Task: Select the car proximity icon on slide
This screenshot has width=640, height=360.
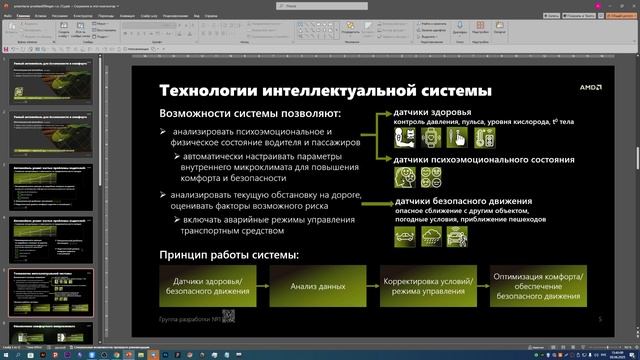Action: [404, 237]
